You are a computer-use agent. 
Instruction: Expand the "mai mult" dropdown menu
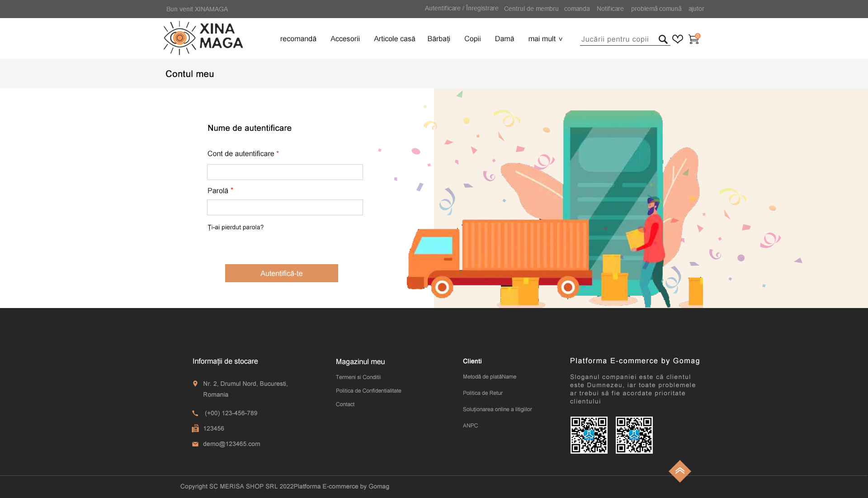click(545, 39)
